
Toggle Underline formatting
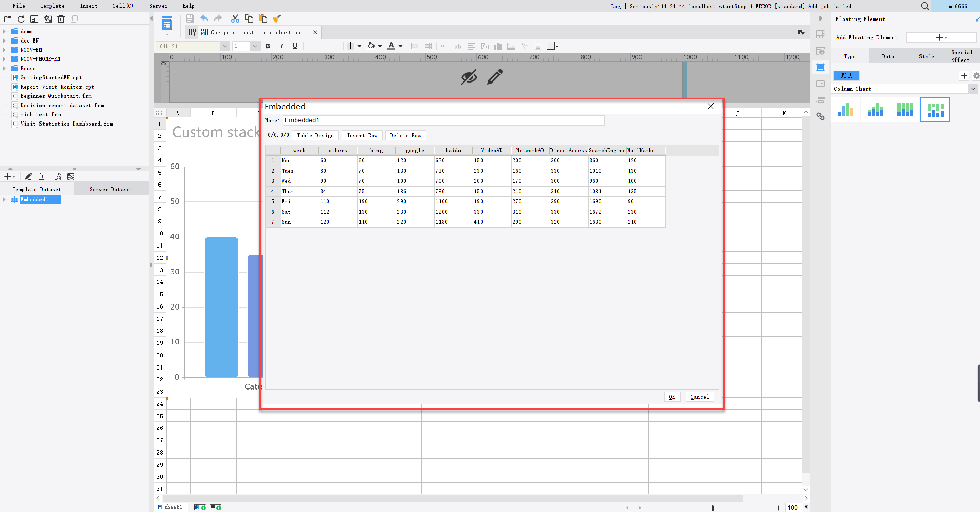(x=295, y=46)
